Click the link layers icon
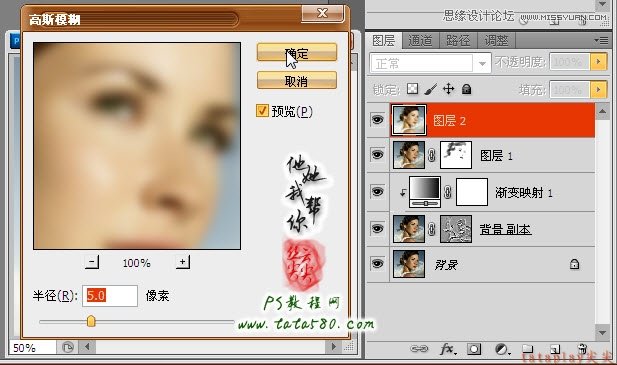 pyautogui.click(x=419, y=348)
